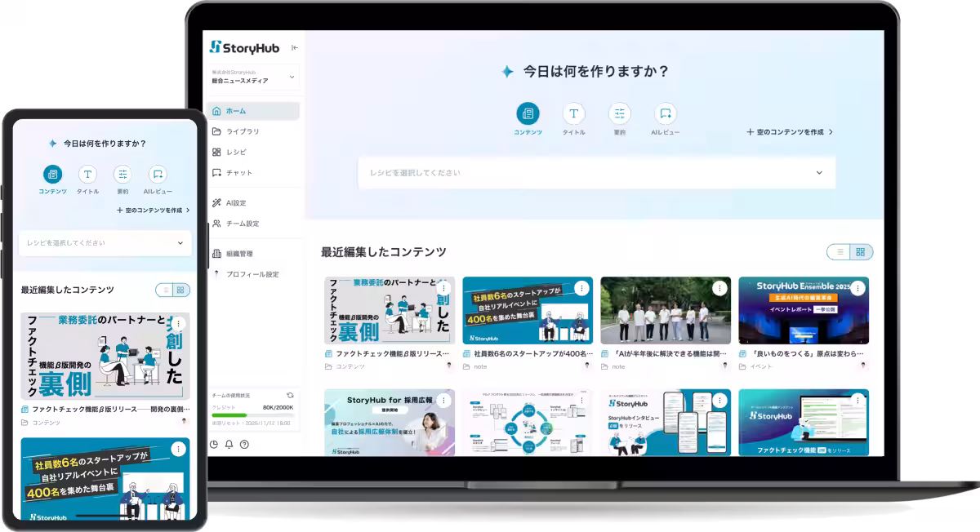
Task: Click the コンテンツ folder label on the phone
Action: [x=46, y=423]
